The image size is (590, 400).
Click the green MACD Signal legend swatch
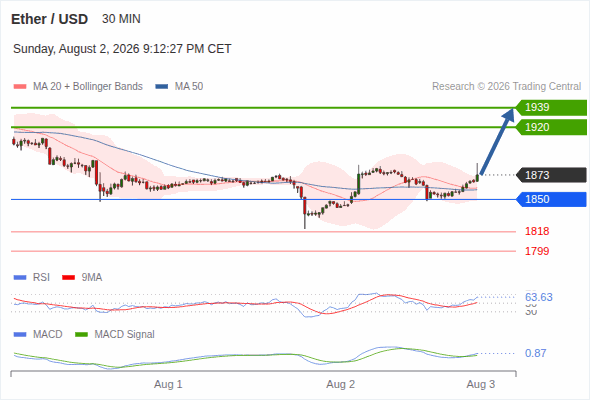pyautogui.click(x=81, y=335)
